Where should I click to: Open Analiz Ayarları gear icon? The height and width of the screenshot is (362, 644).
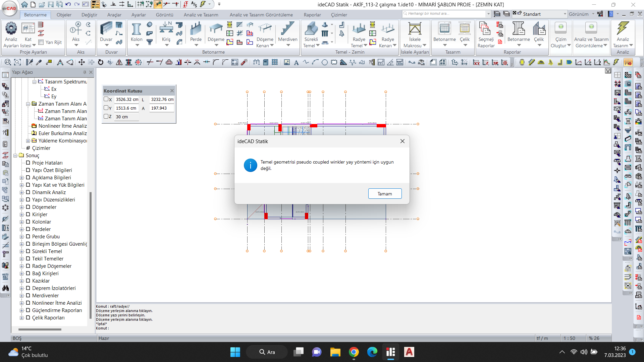[11, 28]
